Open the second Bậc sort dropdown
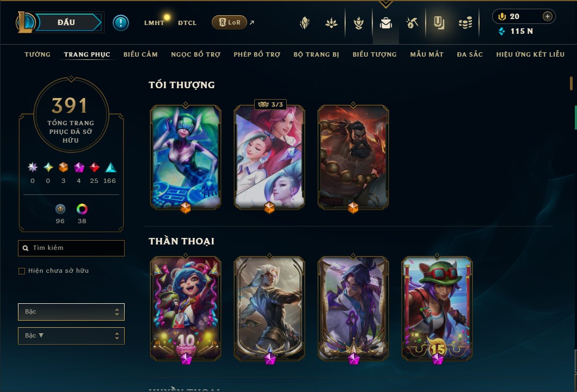577x392 pixels. point(71,336)
